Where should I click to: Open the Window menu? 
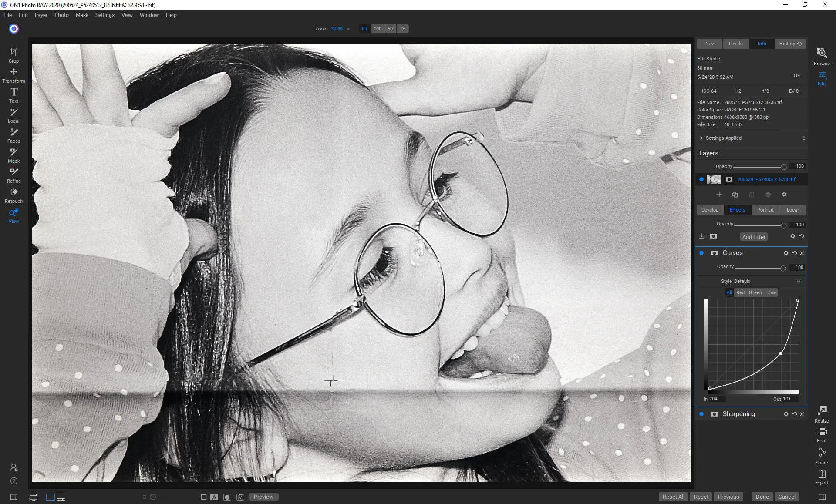(x=149, y=15)
